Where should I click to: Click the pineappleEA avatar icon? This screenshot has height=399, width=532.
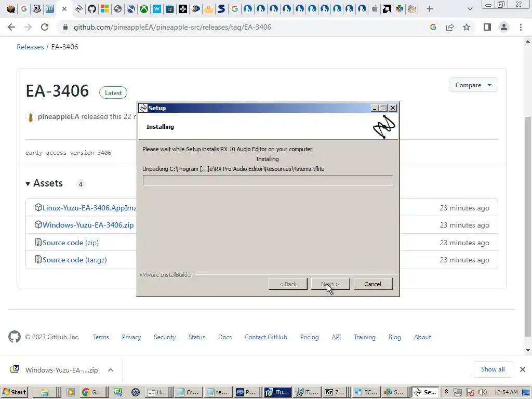(x=31, y=117)
